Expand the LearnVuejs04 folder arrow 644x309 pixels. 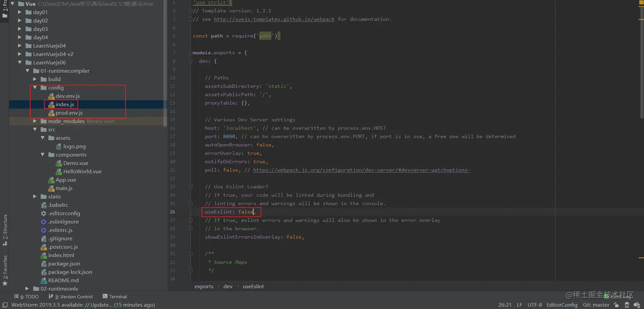point(20,46)
